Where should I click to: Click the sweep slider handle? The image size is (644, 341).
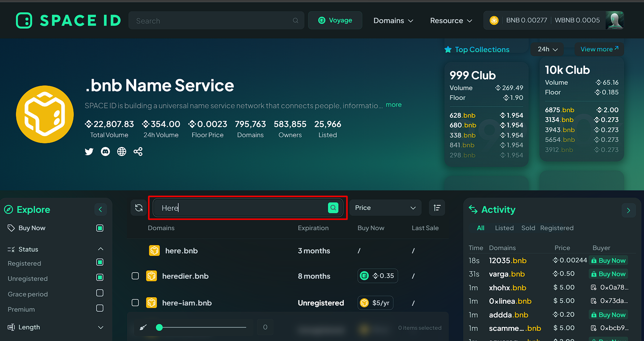click(x=159, y=328)
